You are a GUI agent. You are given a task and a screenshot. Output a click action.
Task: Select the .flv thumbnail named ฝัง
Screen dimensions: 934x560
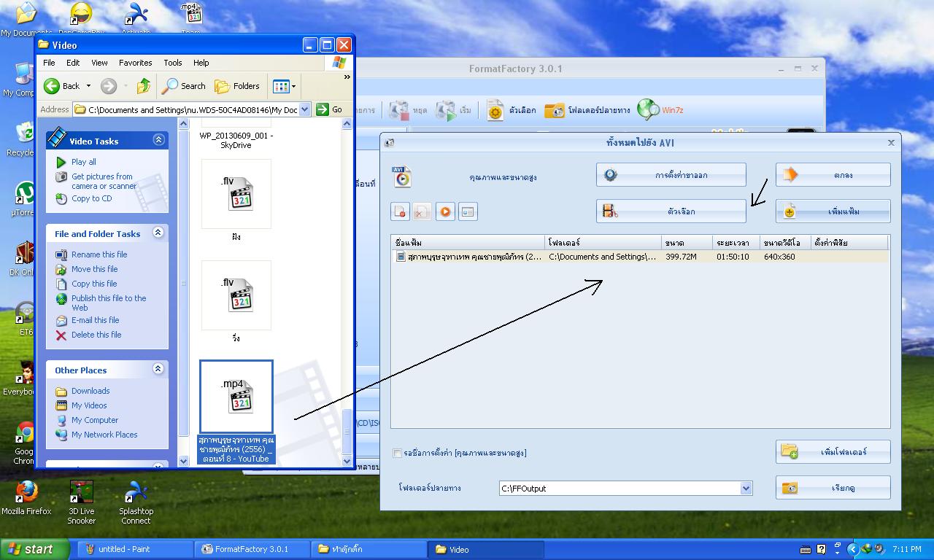[x=236, y=195]
